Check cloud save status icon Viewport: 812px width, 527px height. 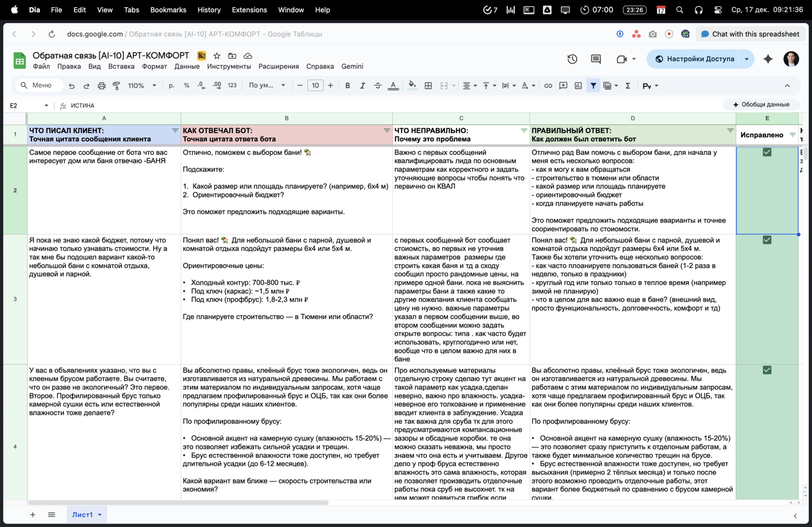[248, 56]
